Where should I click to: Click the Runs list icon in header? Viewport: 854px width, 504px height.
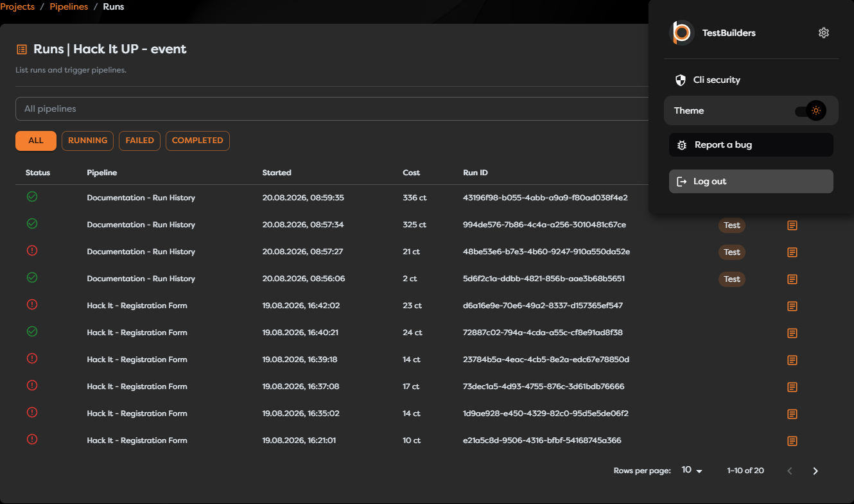click(22, 49)
